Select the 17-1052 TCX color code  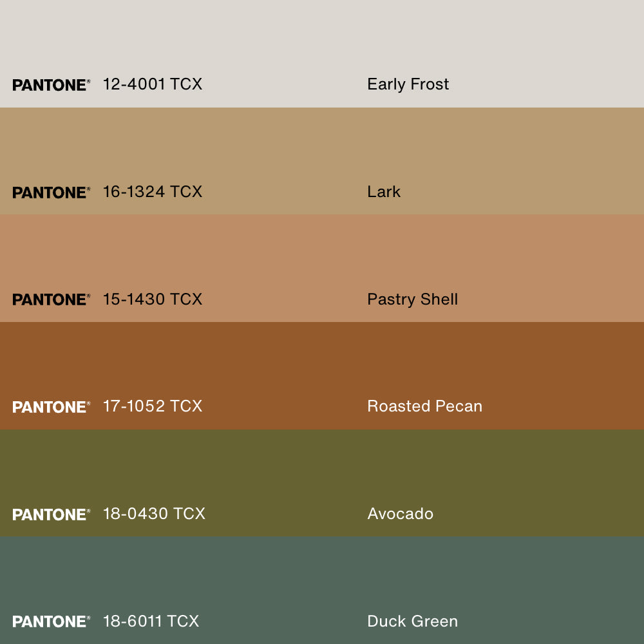click(x=153, y=406)
